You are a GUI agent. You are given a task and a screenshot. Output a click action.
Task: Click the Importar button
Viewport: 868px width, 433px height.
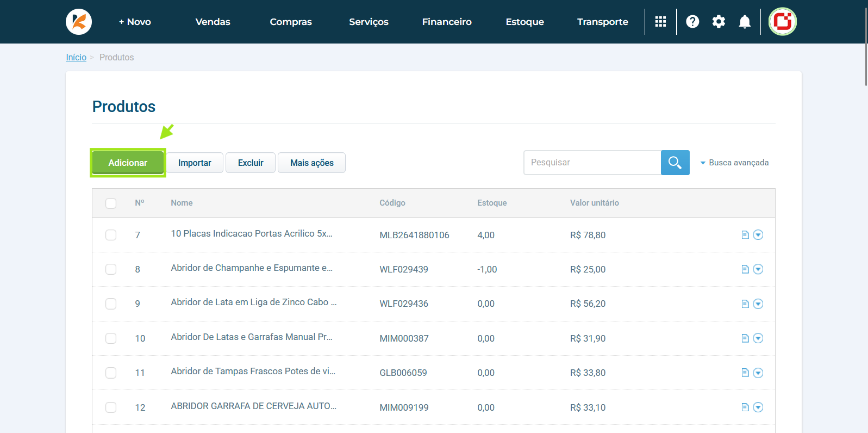click(x=195, y=163)
